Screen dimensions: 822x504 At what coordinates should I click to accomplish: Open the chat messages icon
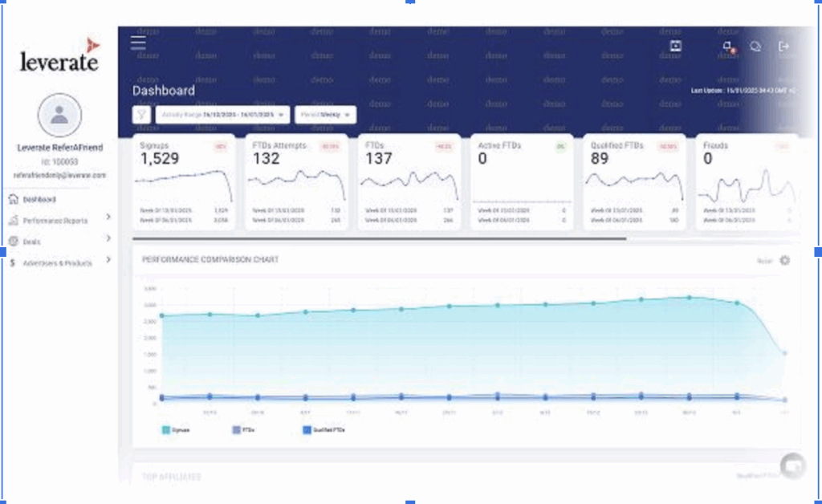754,47
